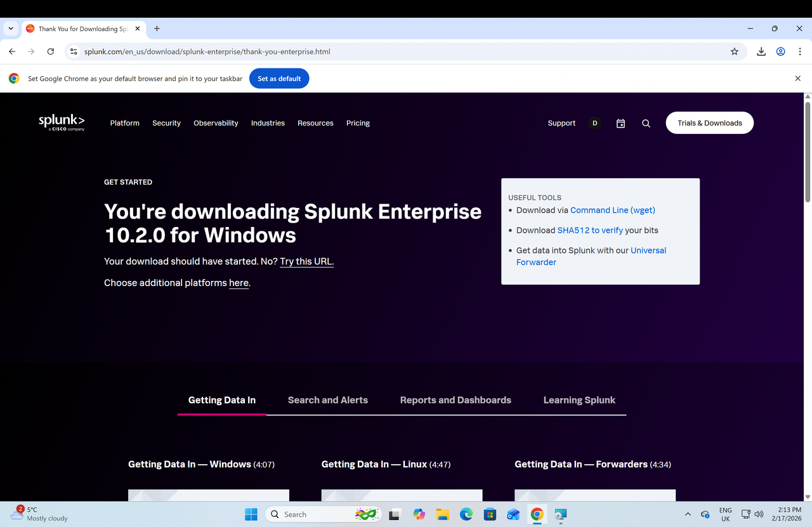Open the SHA512 to verify link
Screen dimensions: 812x527
click(590, 230)
